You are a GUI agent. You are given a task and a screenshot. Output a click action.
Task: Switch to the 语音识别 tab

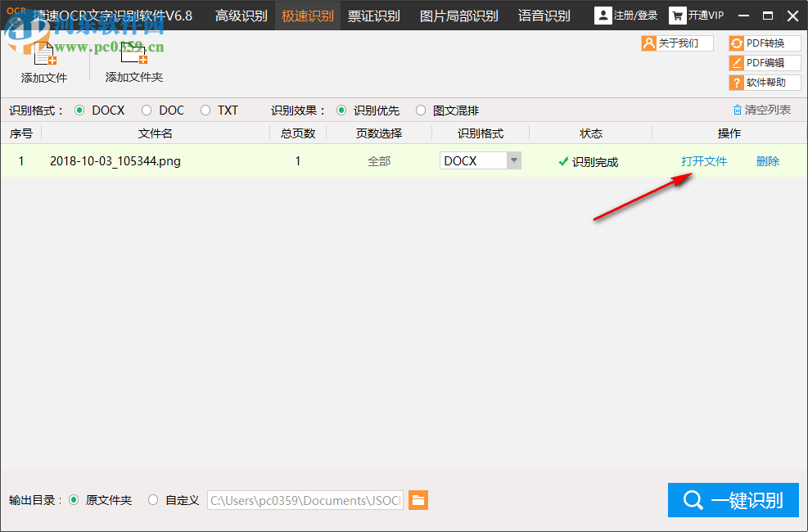tap(543, 15)
